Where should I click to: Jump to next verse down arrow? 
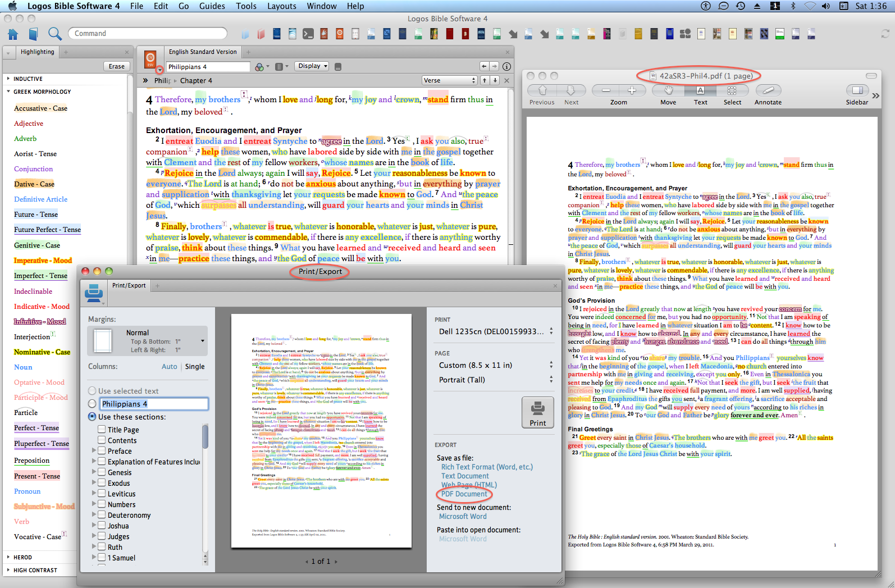pyautogui.click(x=495, y=80)
